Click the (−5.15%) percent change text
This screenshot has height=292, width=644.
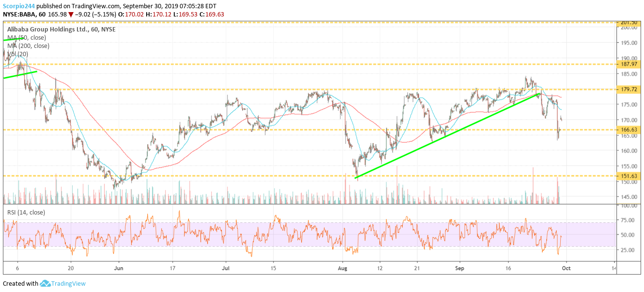tap(105, 15)
